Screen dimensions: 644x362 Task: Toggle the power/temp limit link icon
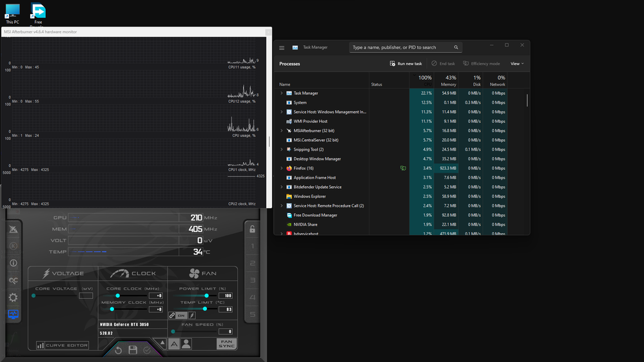click(172, 315)
